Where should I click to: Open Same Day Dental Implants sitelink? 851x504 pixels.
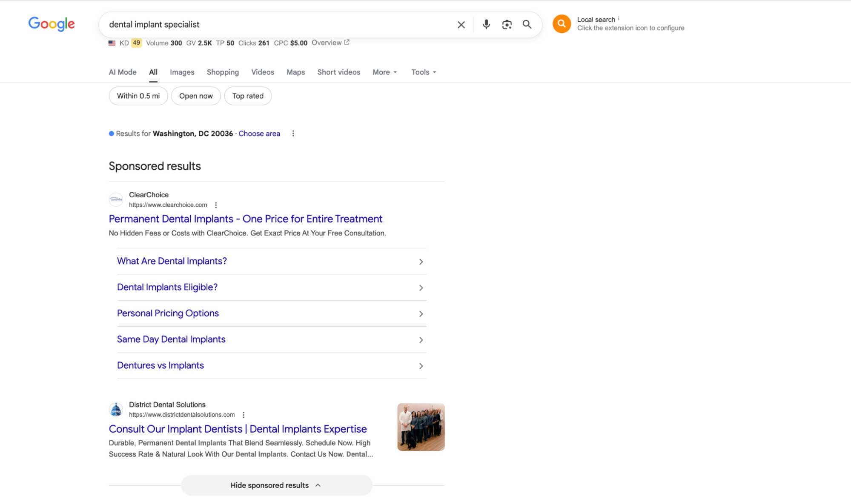coord(171,339)
